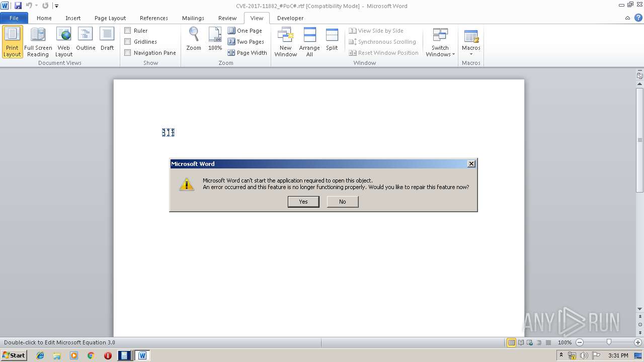Choose Two Pages zoom
This screenshot has width=644, height=362.
click(246, 42)
